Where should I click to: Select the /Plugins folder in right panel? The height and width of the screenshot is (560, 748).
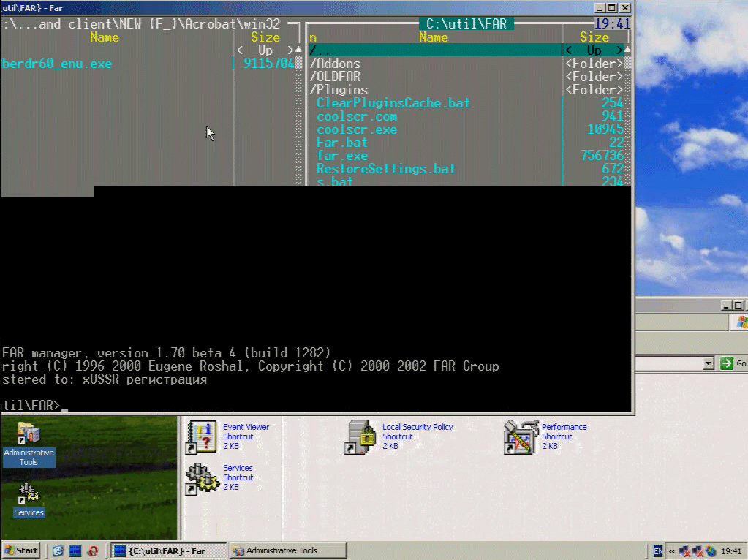[435, 90]
